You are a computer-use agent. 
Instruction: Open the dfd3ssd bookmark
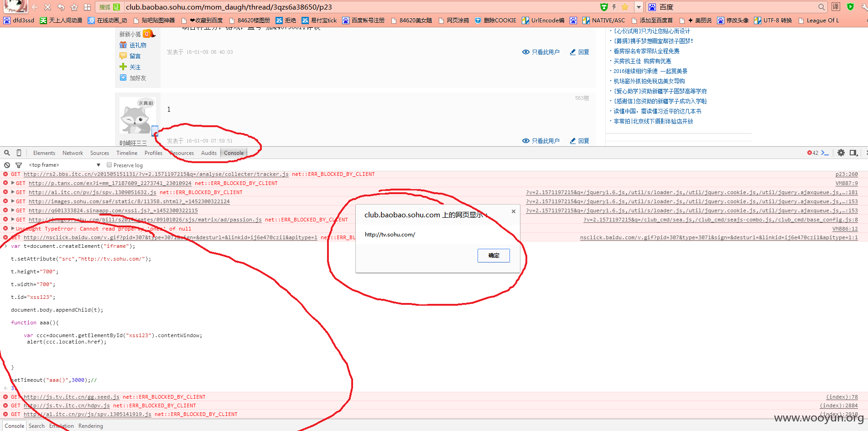[x=19, y=21]
